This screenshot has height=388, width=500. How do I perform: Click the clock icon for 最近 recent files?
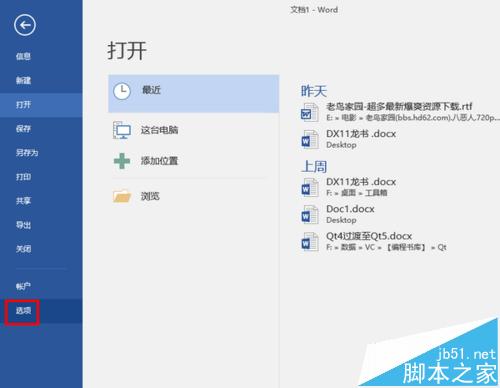pos(122,91)
